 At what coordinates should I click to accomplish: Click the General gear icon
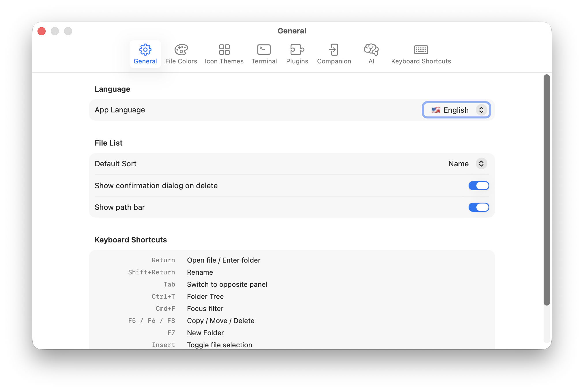(x=145, y=50)
